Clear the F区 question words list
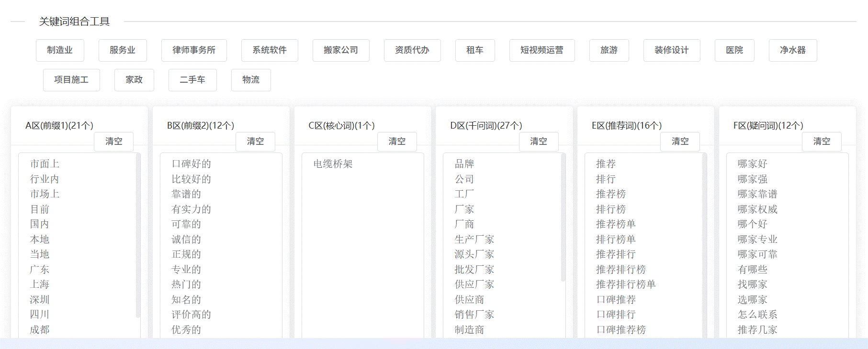 click(x=821, y=142)
